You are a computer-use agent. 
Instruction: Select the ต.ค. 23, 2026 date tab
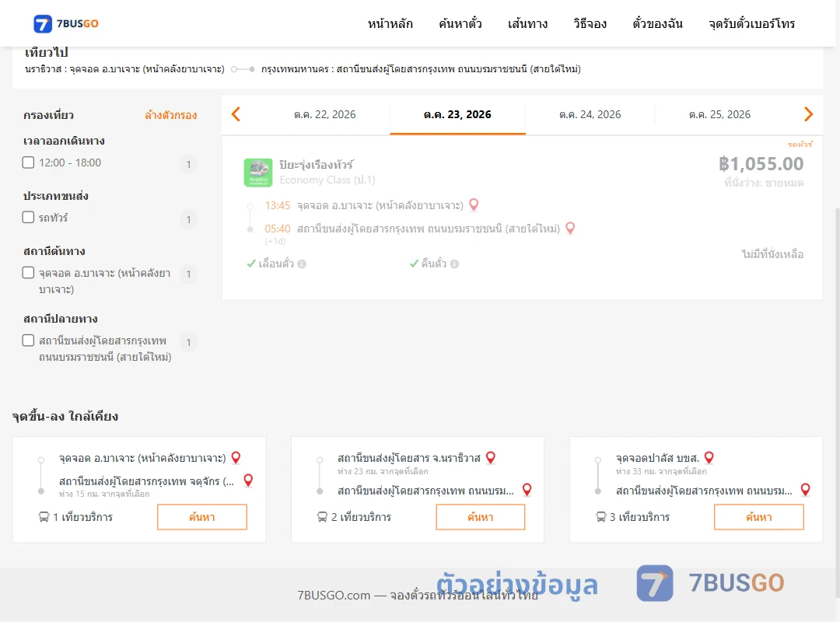457,114
